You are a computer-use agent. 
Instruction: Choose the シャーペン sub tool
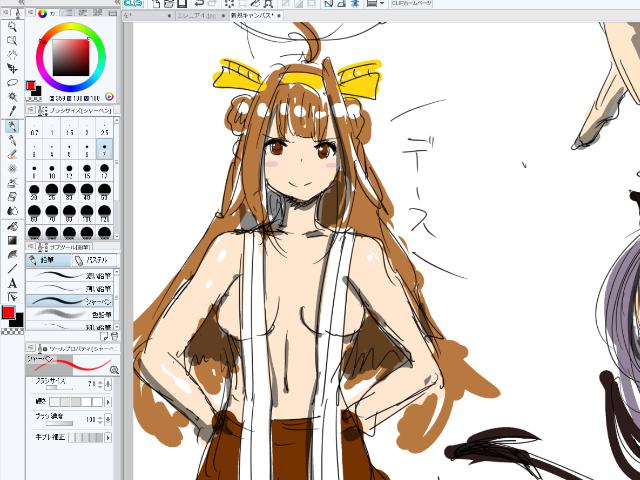[69, 301]
